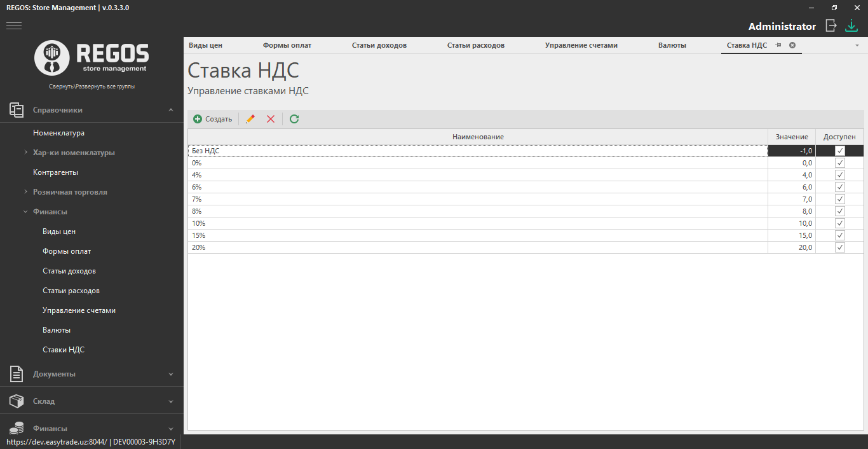The height and width of the screenshot is (449, 868).
Task: Sort by the Наименование column header
Action: point(478,137)
